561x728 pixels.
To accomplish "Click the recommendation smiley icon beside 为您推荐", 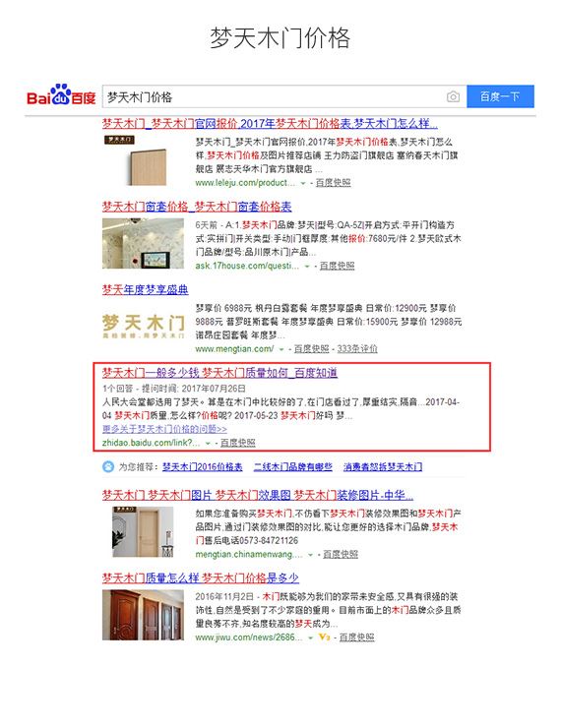I will click(107, 466).
